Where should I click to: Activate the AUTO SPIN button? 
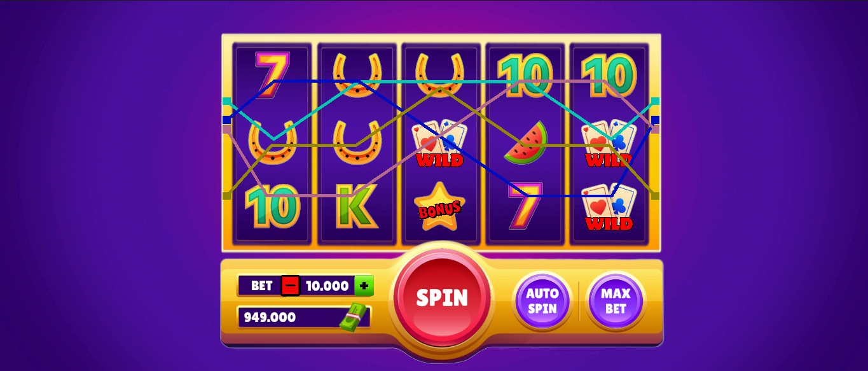(x=542, y=301)
